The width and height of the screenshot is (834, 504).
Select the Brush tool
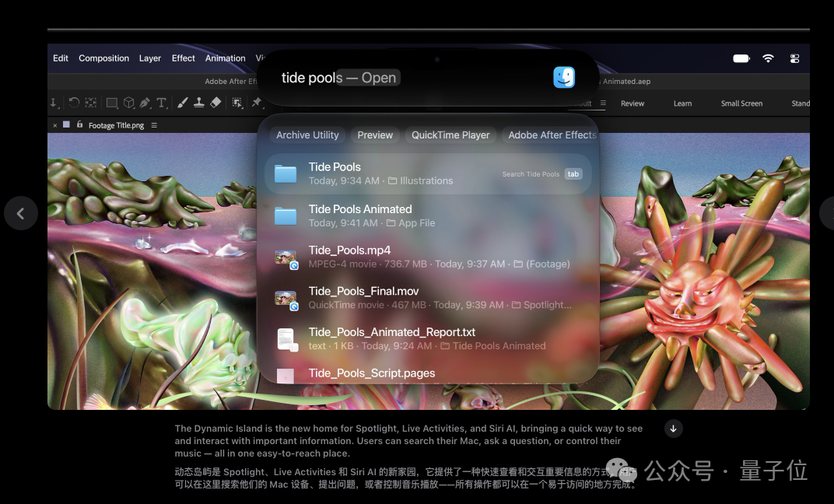[x=182, y=103]
